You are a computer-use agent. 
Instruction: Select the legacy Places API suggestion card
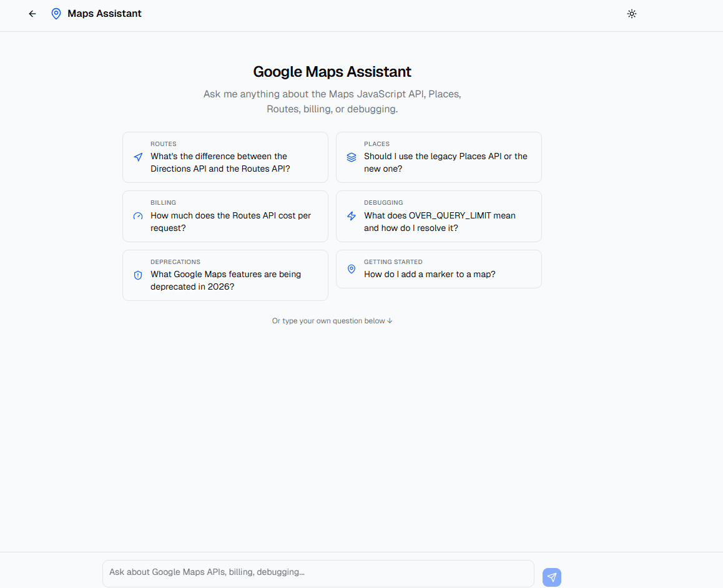(x=438, y=157)
